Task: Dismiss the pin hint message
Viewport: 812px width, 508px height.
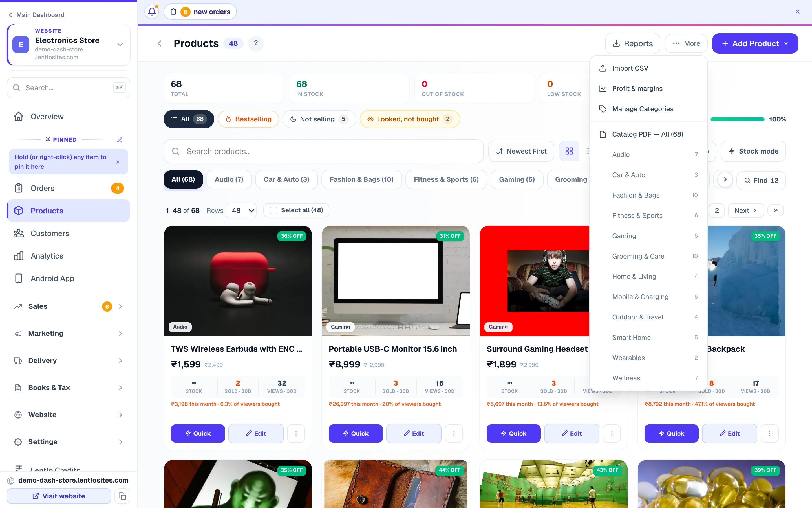Action: click(x=118, y=162)
